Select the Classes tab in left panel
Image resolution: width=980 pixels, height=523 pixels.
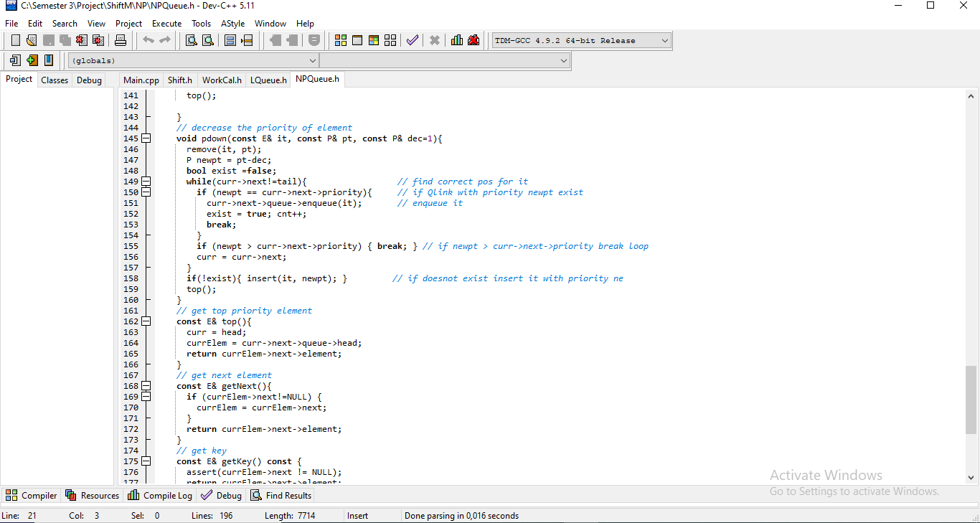(x=55, y=80)
